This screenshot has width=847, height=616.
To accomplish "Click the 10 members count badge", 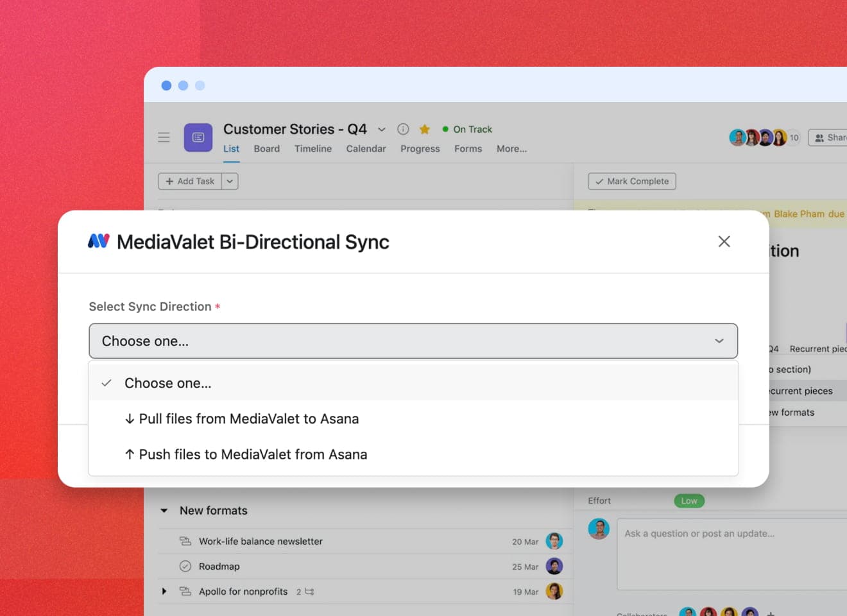I will click(794, 137).
